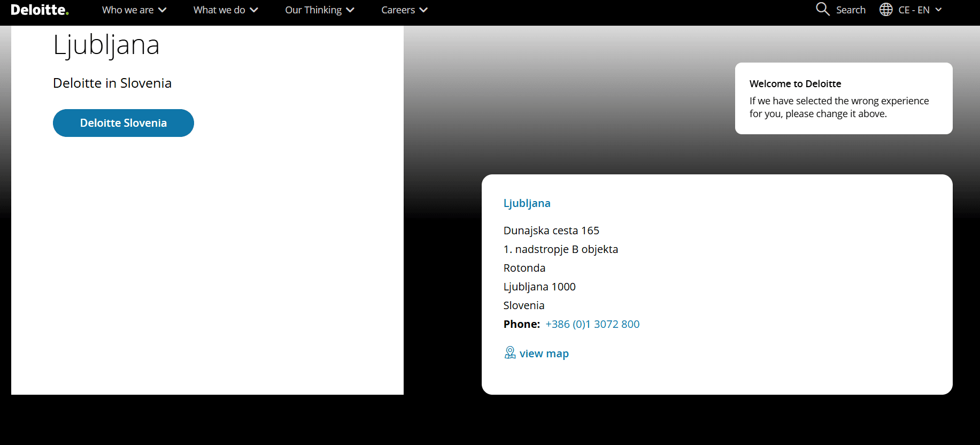Expand the Careers chevron
This screenshot has width=980, height=445.
click(x=423, y=10)
